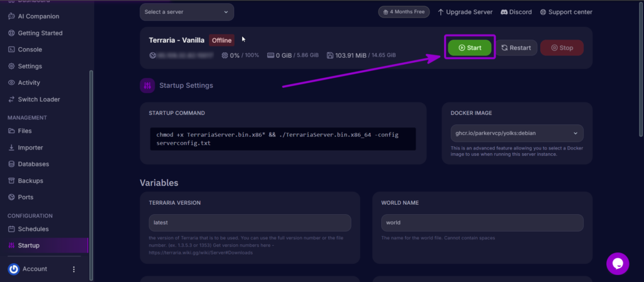The width and height of the screenshot is (644, 282).
Task: Restart the Terraria server
Action: [516, 48]
